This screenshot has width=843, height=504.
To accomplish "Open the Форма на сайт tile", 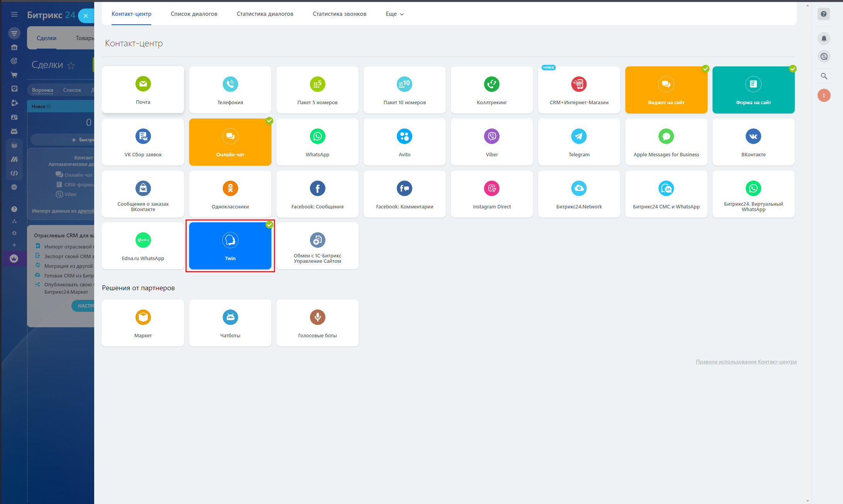I will [x=753, y=90].
